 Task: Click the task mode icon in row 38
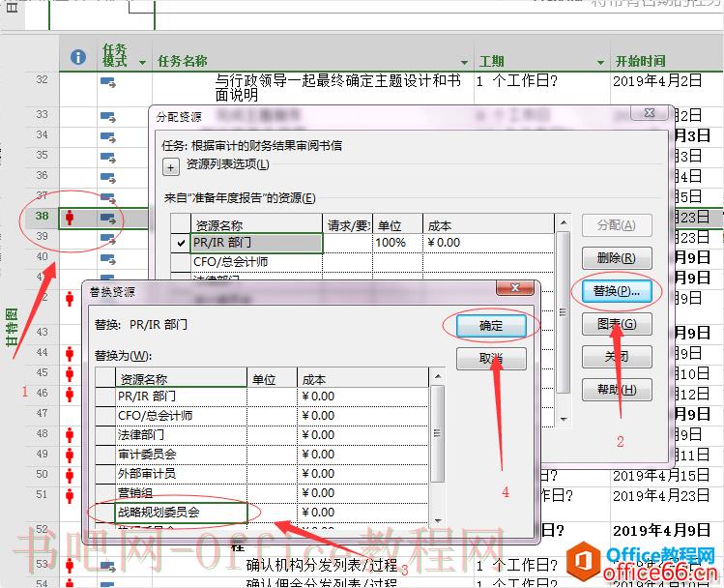click(x=108, y=218)
